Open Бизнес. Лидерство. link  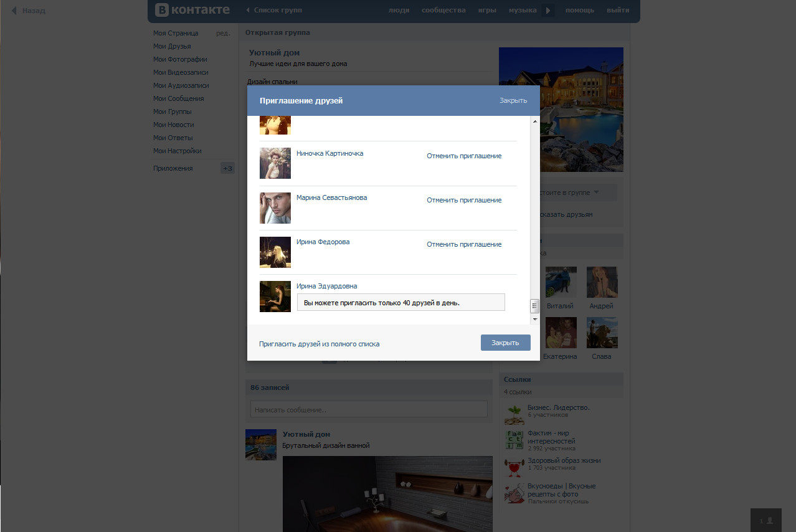pyautogui.click(x=558, y=407)
